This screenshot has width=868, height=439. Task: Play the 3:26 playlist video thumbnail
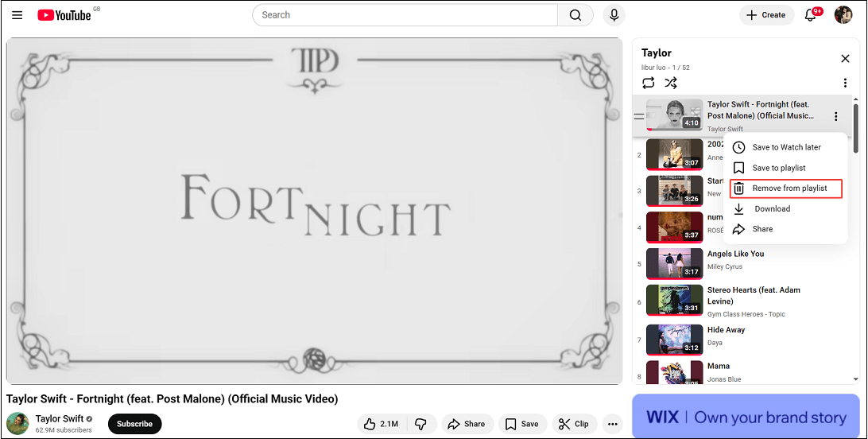pos(674,190)
